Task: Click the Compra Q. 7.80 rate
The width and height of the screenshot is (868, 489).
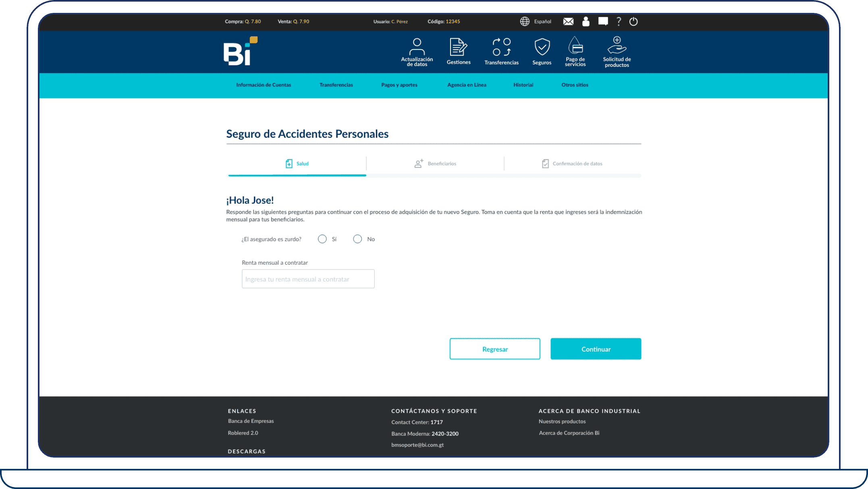Action: coord(243,21)
